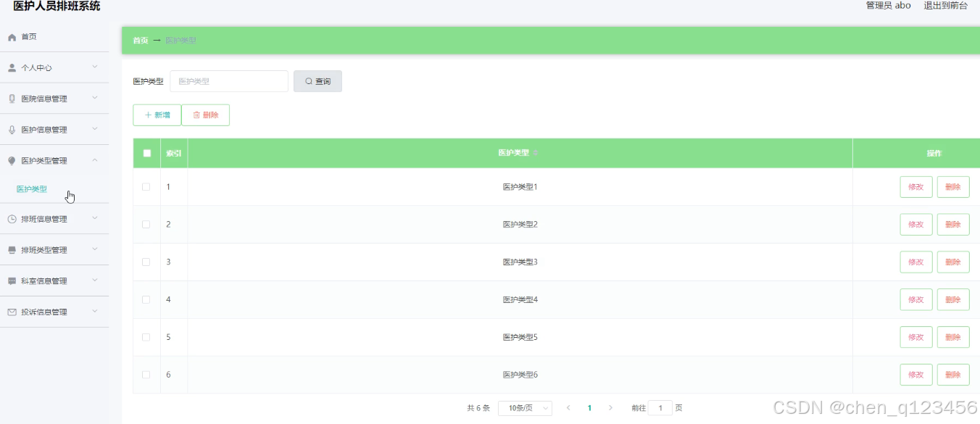Image resolution: width=980 pixels, height=424 pixels.
Task: Select the 医护类型 submenu item
Action: point(54,189)
